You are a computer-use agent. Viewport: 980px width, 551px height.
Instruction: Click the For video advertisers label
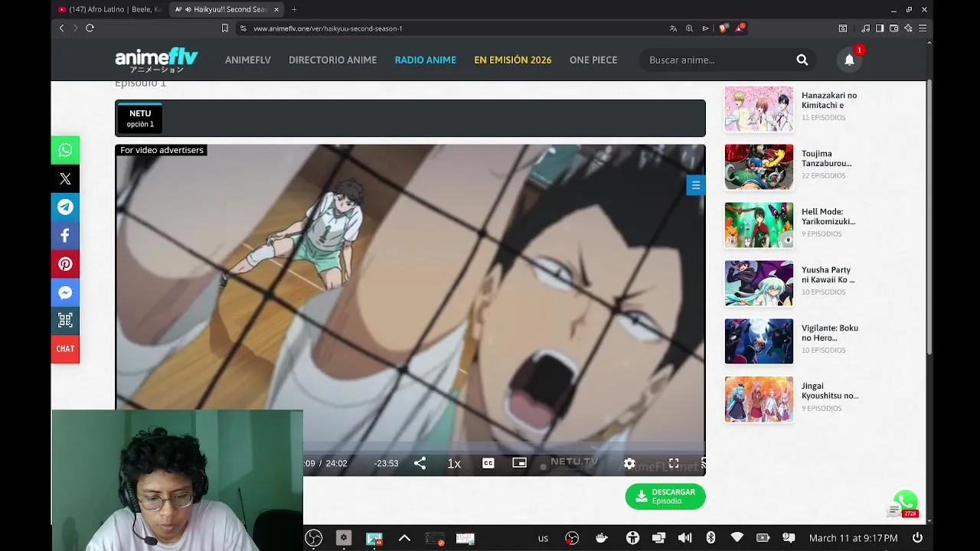click(162, 150)
